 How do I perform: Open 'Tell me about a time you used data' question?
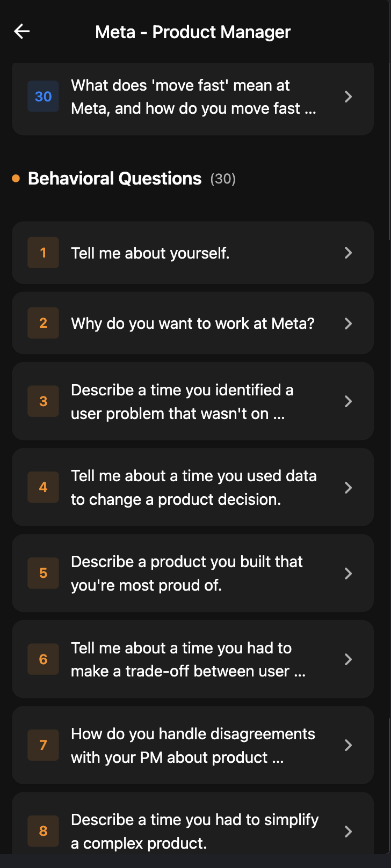(x=193, y=487)
